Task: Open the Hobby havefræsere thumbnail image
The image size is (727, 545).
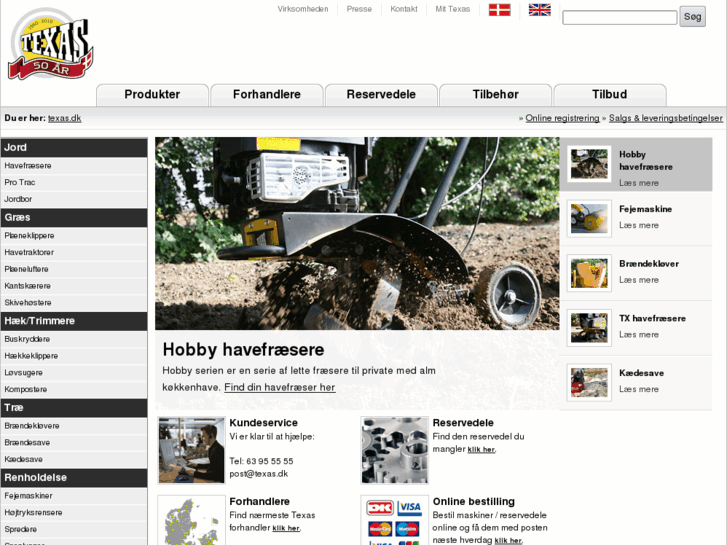Action: click(589, 164)
